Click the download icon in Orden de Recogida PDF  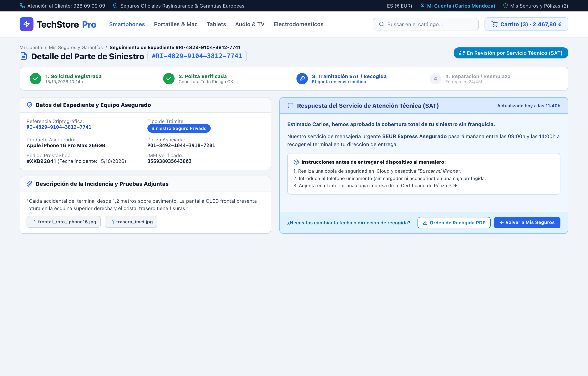425,223
